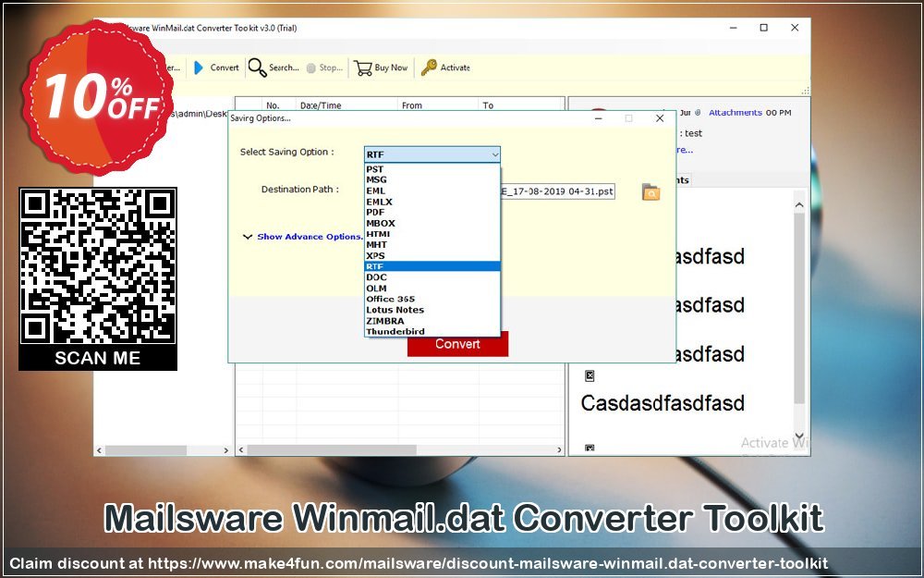
Task: Choose EML from saving options list
Action: click(432, 191)
